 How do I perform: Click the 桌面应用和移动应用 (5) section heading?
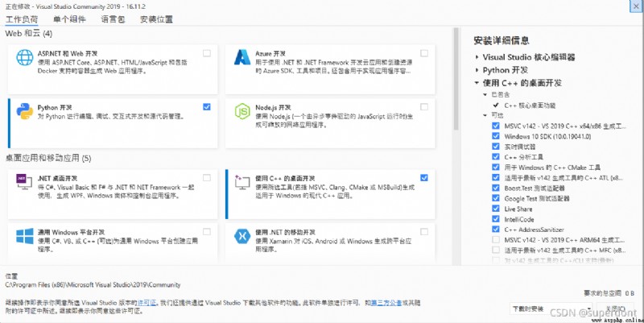(x=48, y=158)
